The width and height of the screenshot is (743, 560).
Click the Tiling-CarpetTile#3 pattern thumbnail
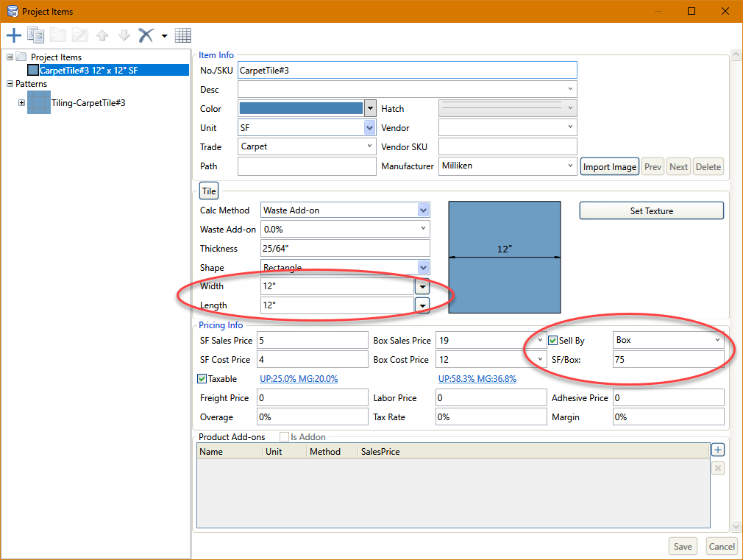(39, 102)
